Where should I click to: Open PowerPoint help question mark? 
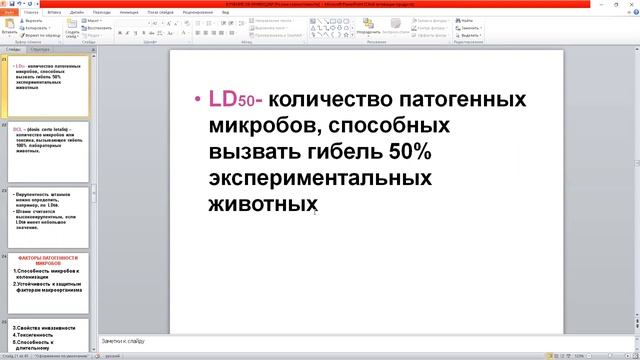[636, 12]
